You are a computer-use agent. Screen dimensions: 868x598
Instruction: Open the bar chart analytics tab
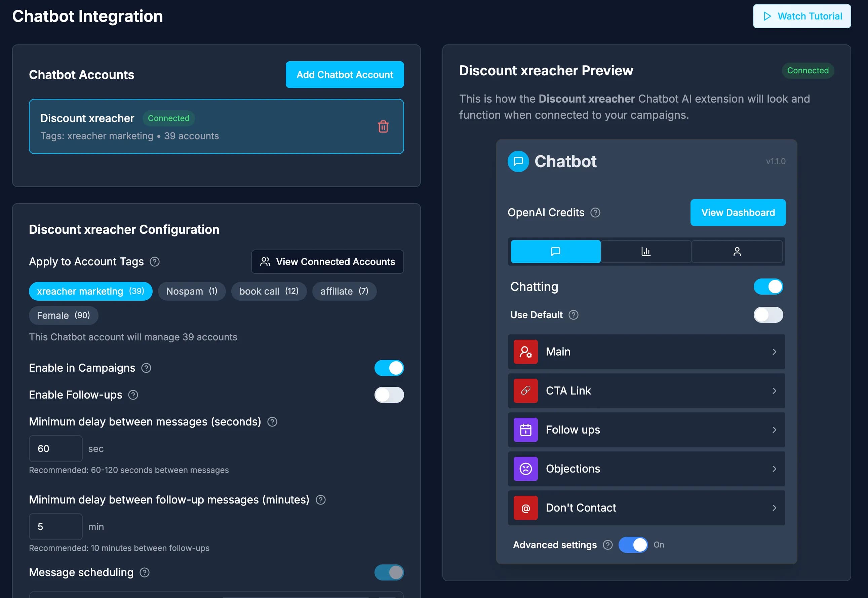point(646,252)
